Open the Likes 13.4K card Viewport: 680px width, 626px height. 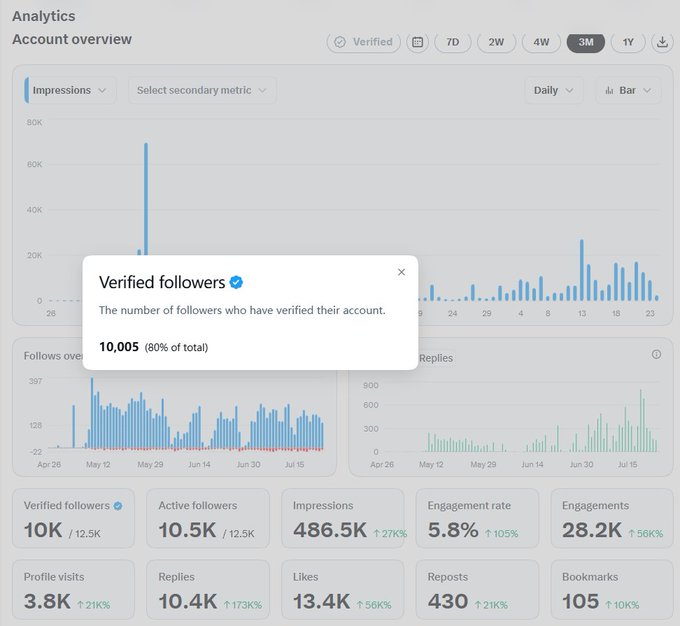coord(343,590)
